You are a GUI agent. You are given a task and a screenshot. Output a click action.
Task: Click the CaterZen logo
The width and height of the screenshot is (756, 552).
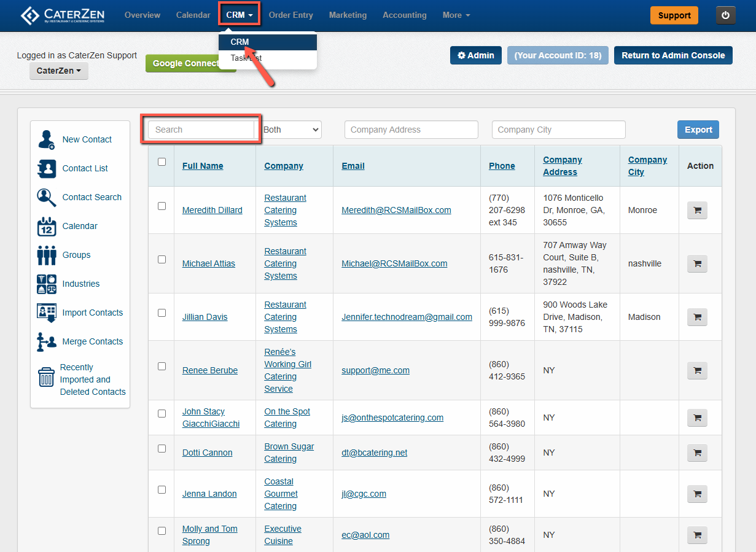[62, 15]
